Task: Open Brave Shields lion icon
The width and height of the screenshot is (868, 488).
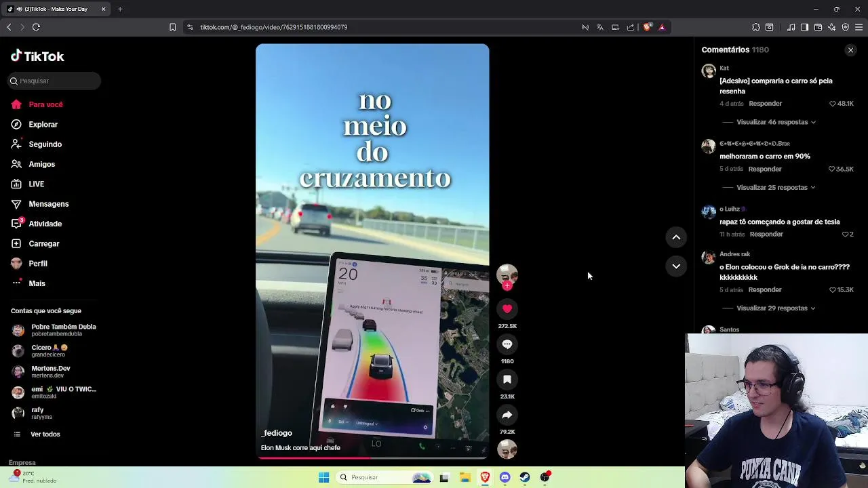Action: coord(647,27)
